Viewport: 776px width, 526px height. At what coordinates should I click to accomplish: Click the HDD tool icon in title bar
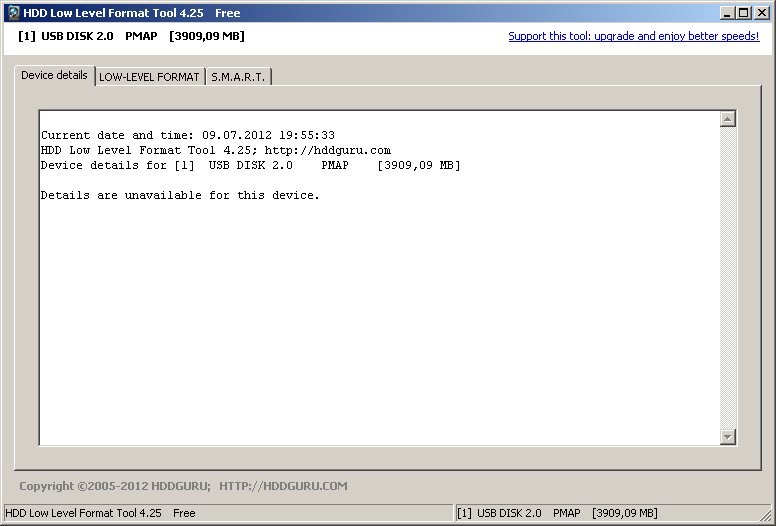[12, 13]
